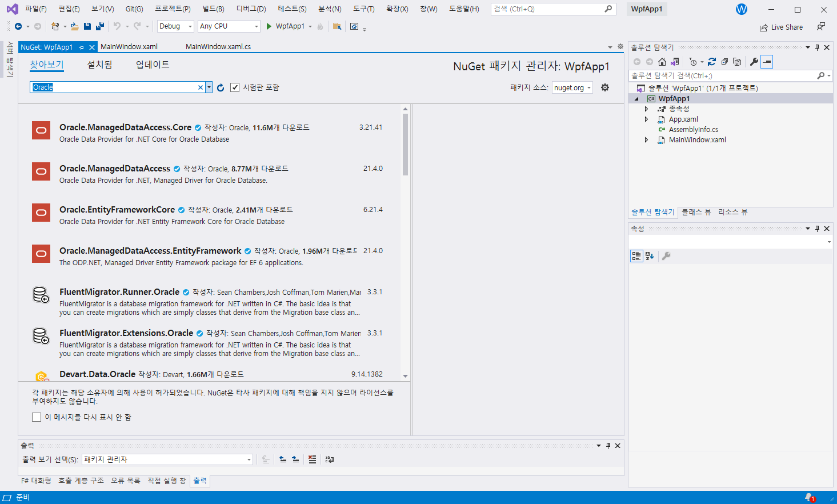This screenshot has height=504, width=837.
Task: Switch to the MainWindow.xaml.cs tab
Action: click(x=218, y=47)
